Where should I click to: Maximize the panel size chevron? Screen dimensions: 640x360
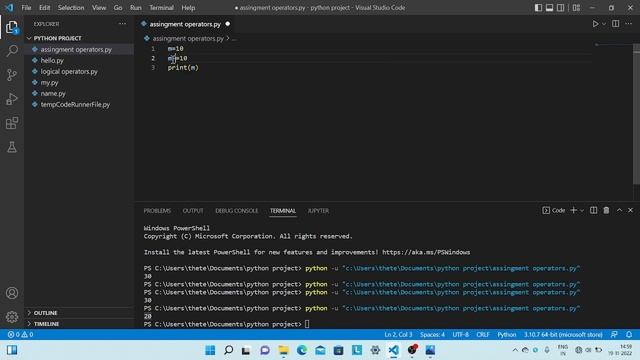[619, 210]
